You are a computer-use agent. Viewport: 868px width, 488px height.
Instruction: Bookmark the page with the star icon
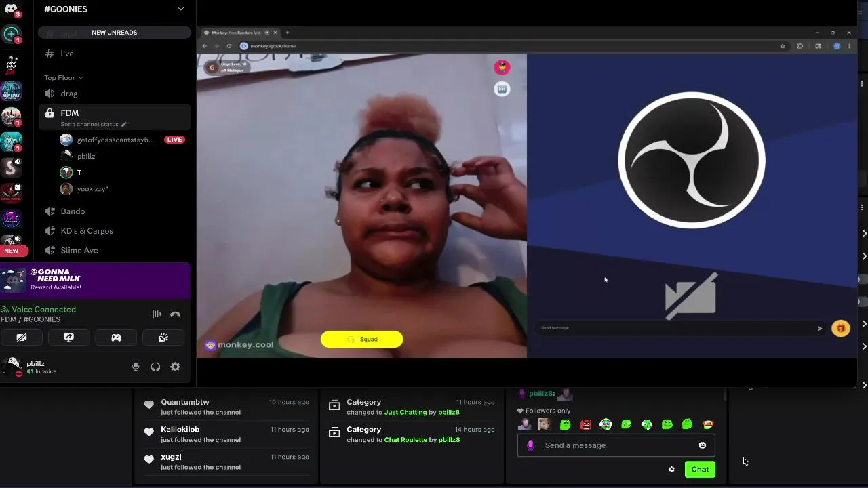(783, 46)
